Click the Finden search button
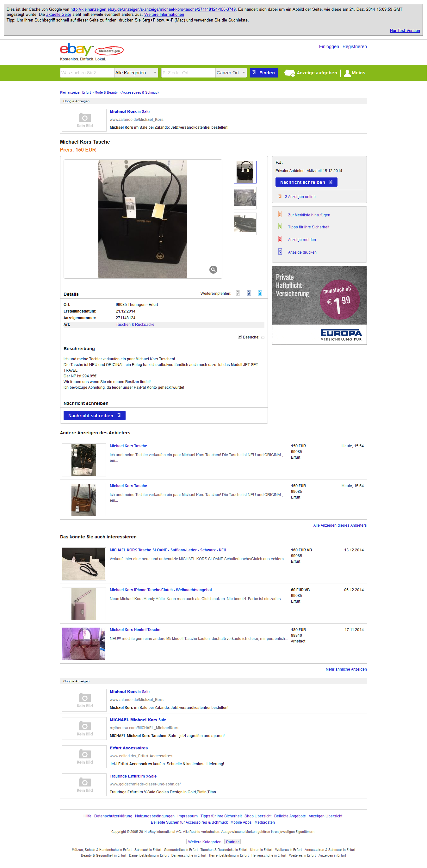This screenshot has height=868, width=427. (x=264, y=73)
